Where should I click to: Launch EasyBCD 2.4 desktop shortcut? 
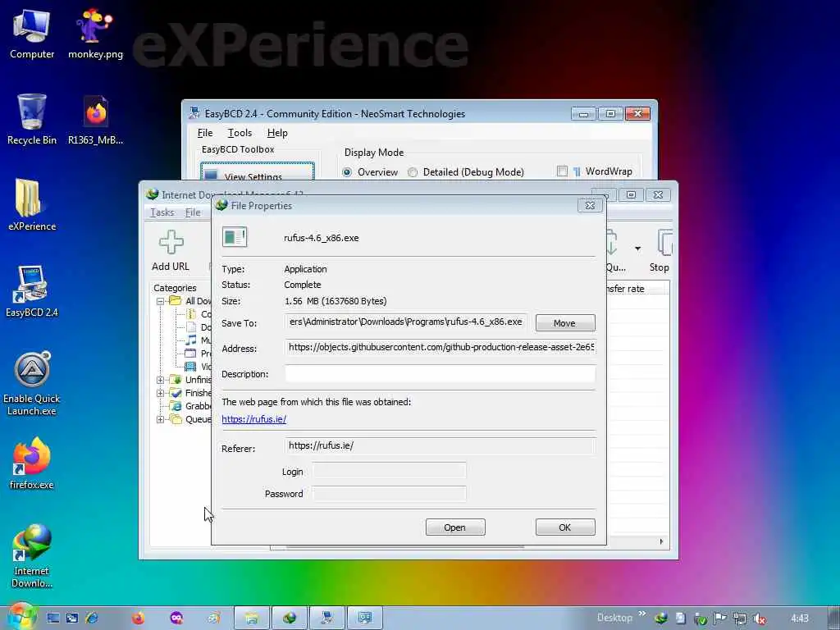[x=32, y=291]
